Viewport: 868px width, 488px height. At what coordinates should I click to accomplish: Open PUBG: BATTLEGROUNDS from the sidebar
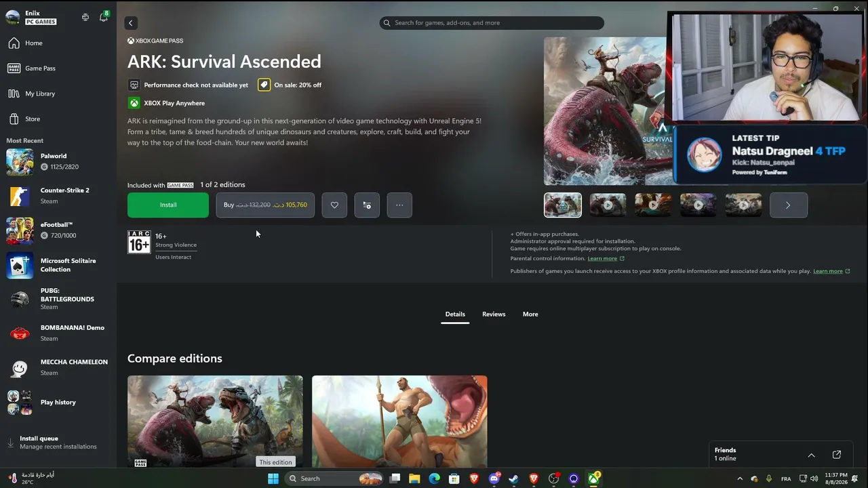58,299
